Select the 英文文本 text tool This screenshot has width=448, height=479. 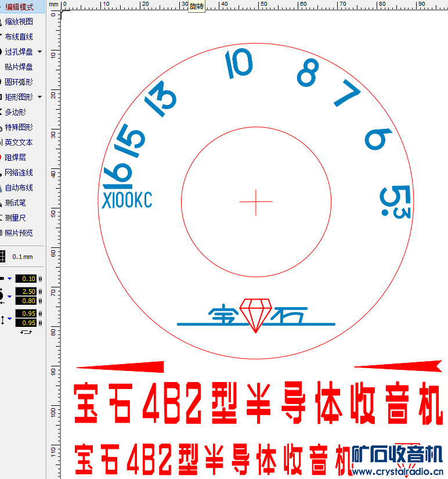pos(19,142)
